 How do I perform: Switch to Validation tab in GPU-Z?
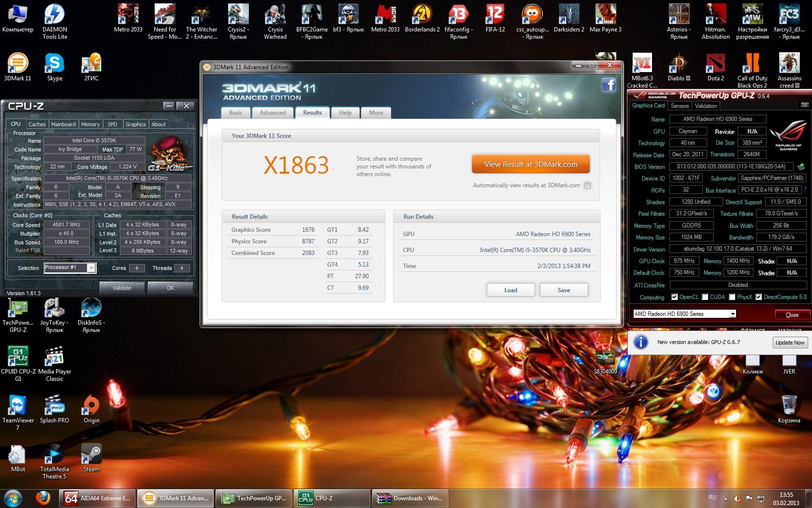(x=706, y=106)
